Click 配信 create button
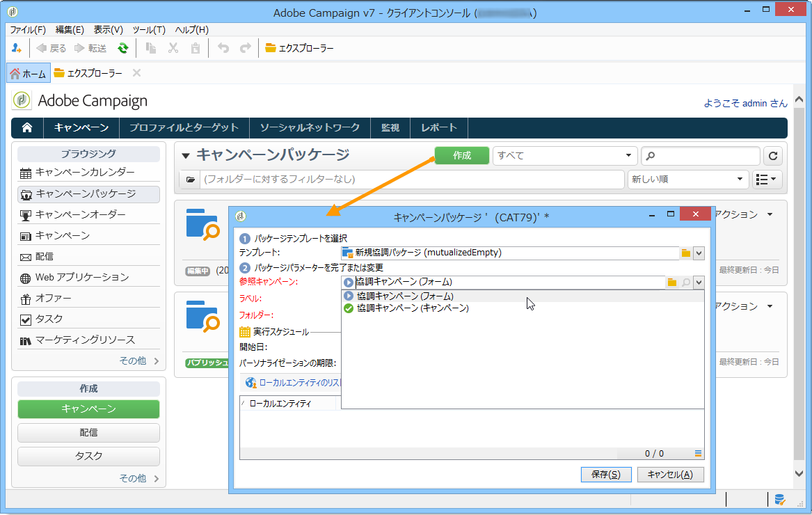This screenshot has width=812, height=515. [x=88, y=433]
